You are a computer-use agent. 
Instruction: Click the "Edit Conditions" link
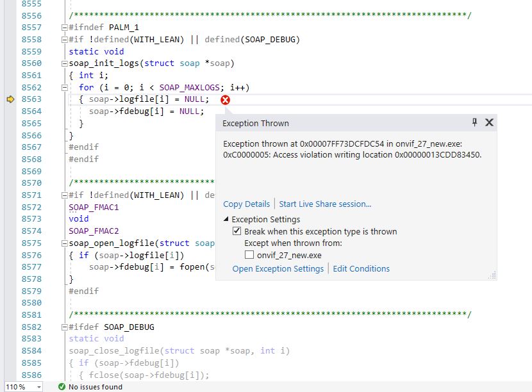[361, 269]
